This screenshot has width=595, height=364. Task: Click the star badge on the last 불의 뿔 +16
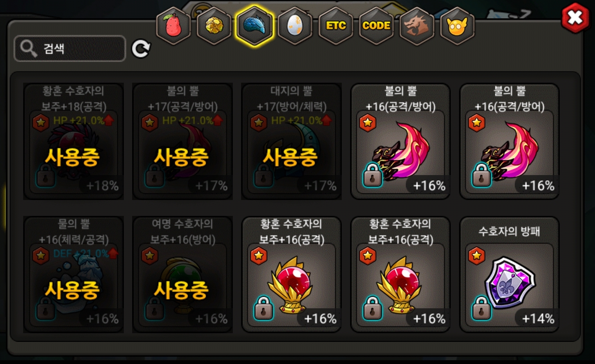(x=476, y=123)
